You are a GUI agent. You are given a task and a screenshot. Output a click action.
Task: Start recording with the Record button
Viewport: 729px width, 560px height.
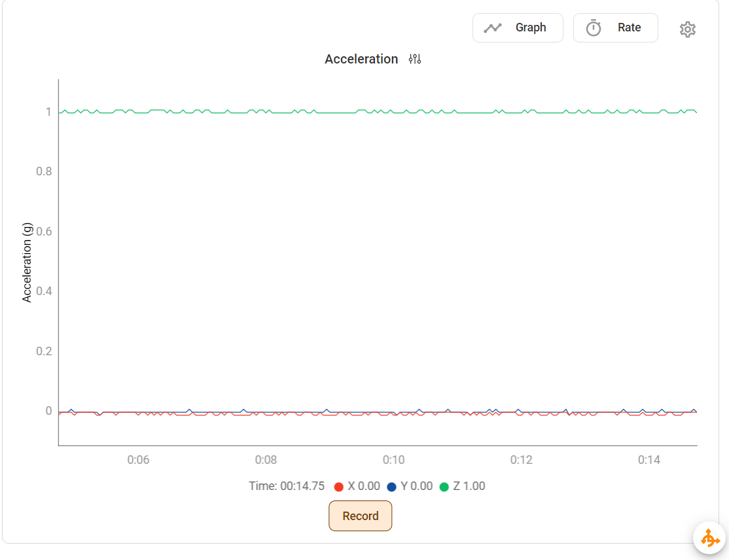(360, 516)
